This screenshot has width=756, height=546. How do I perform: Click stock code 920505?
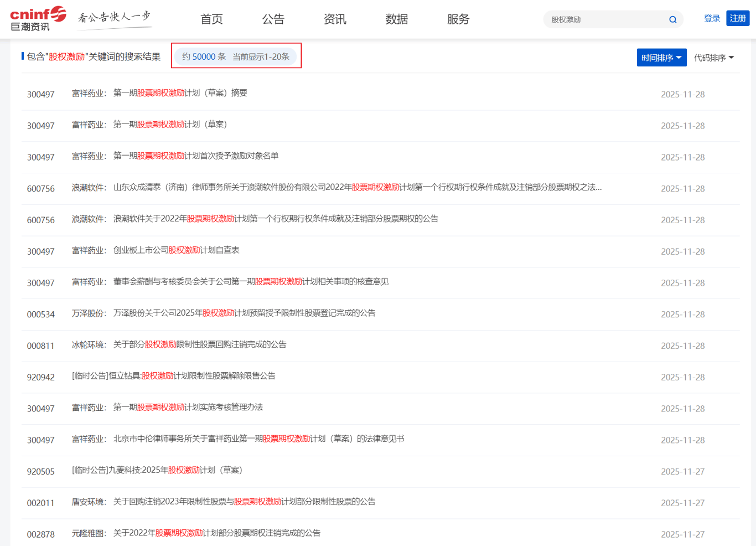[41, 472]
